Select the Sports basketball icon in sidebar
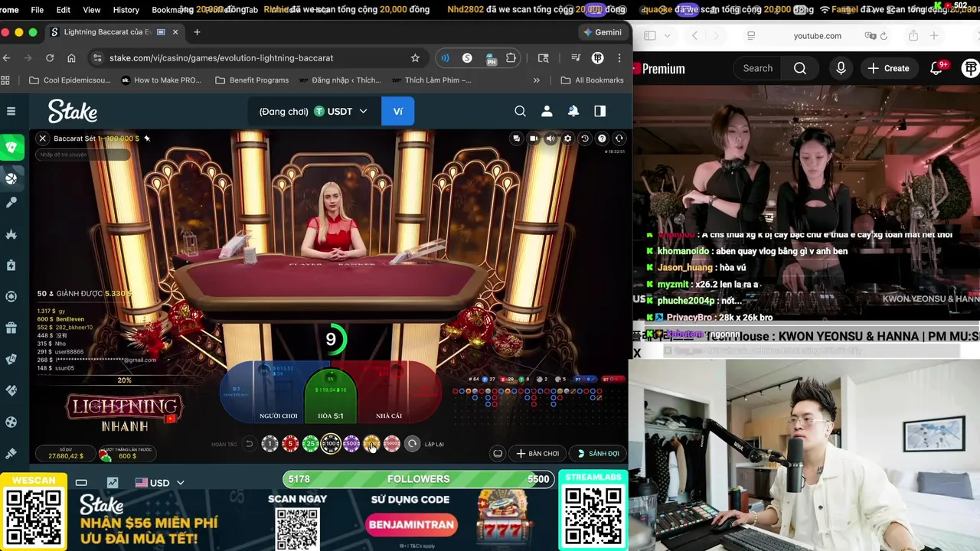Screen dimensions: 980x551 [x=11, y=178]
